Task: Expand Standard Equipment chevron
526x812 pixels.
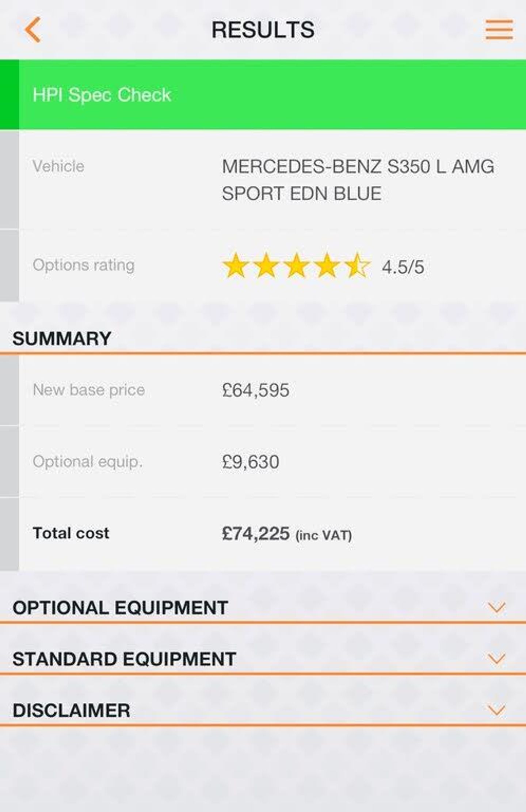Action: click(x=497, y=659)
